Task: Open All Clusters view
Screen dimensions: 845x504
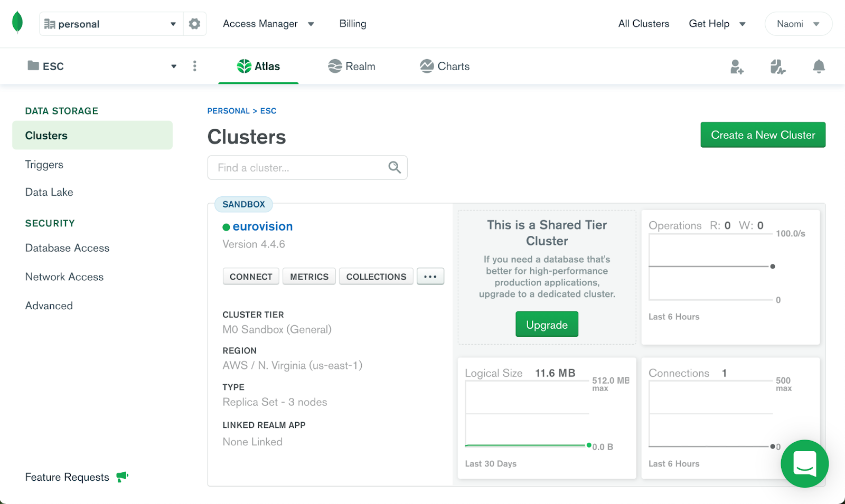Action: click(x=644, y=24)
